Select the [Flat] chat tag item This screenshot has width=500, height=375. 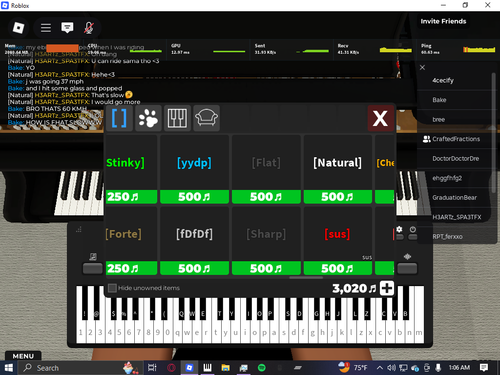[266, 163]
